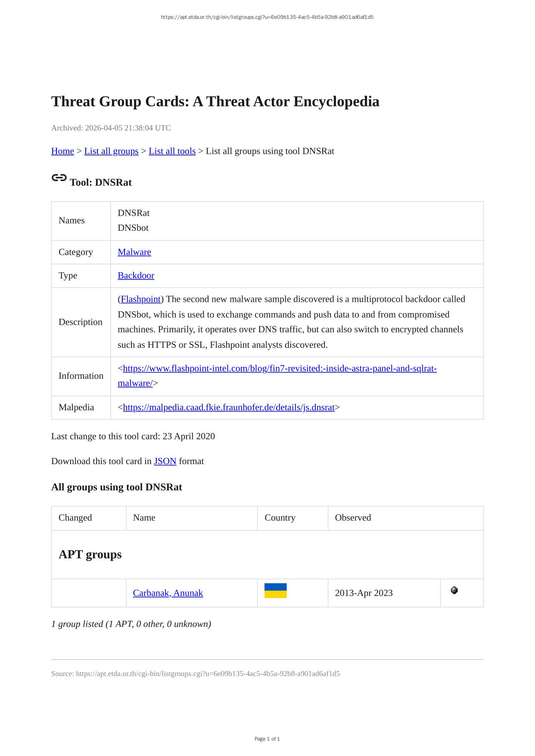Visit the Malpedia js.dnsrat URL
Screen dimensions: 535x756
coord(229,407)
